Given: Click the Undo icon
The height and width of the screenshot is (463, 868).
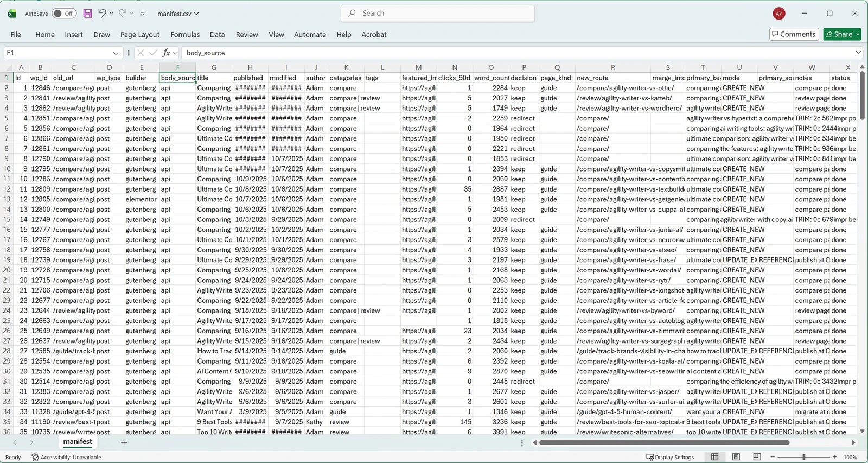Looking at the screenshot, I should [x=101, y=14].
